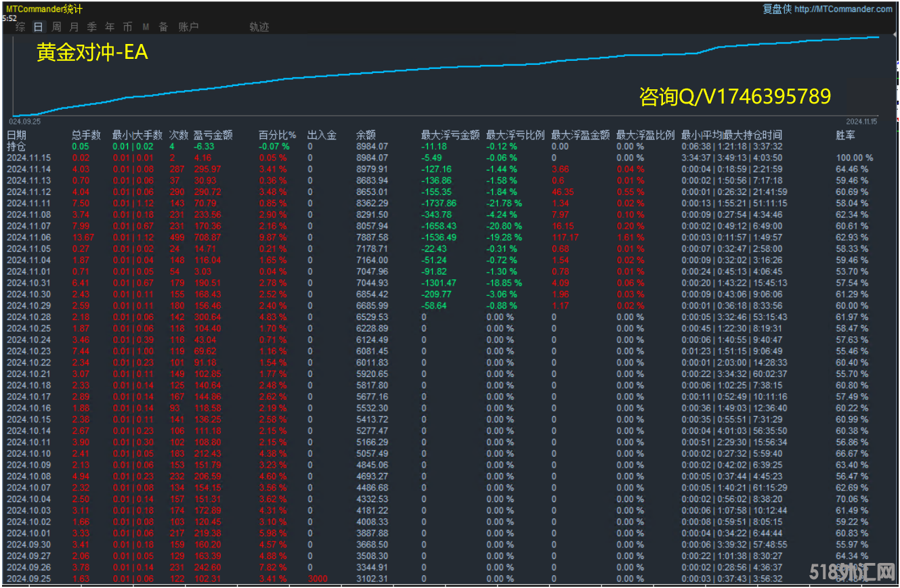900x588 pixels.
Task: Open the MTCommander.com website link
Action: tap(843, 9)
